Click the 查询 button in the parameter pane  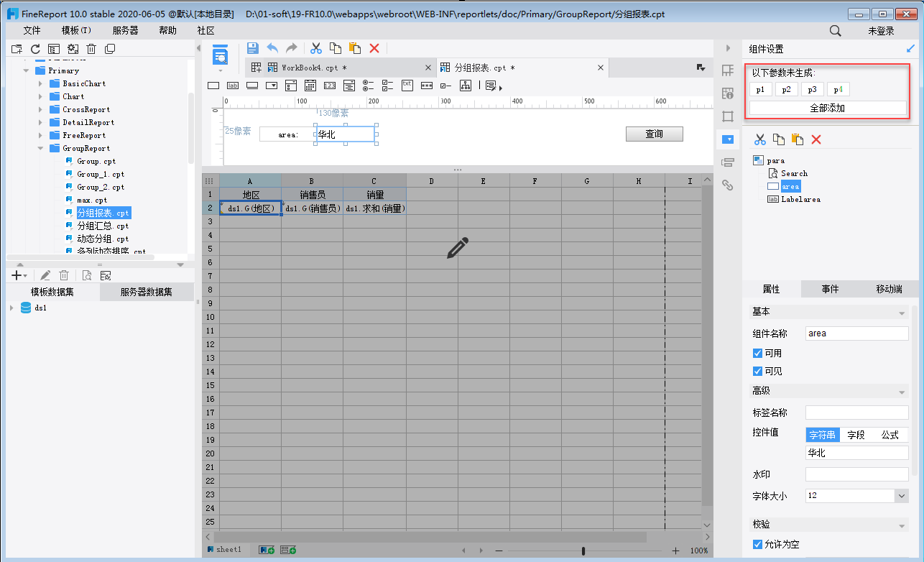654,134
